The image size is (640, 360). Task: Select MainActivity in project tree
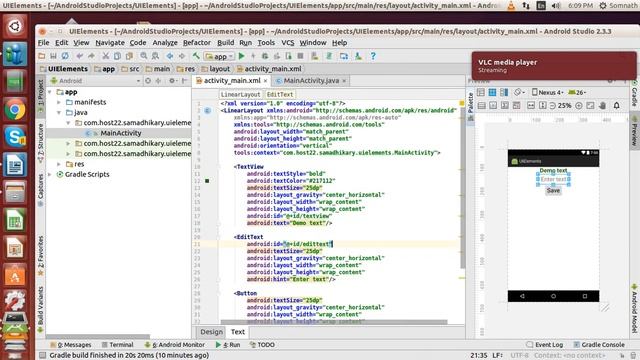pos(121,133)
